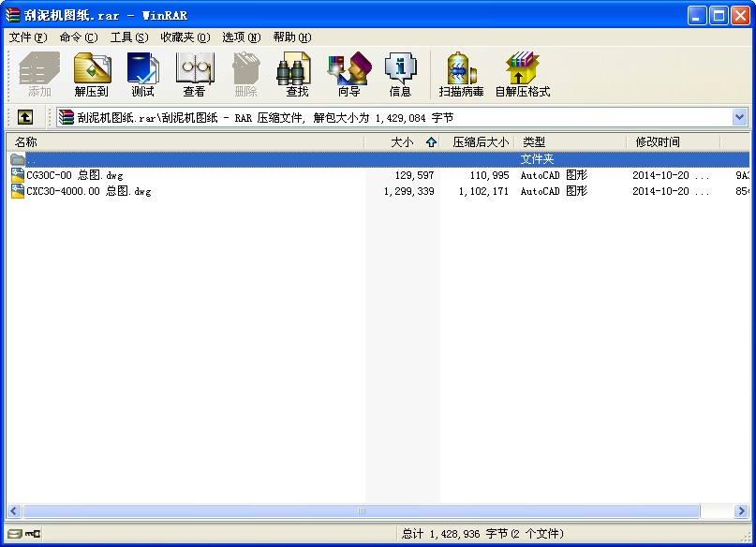Click the 自解压格式 (SFX) icon
Viewport: 756px width, 547px height.
pyautogui.click(x=523, y=74)
